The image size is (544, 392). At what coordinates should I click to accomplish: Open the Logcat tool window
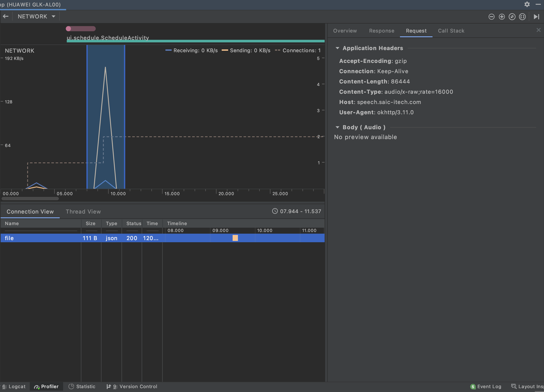click(x=14, y=386)
